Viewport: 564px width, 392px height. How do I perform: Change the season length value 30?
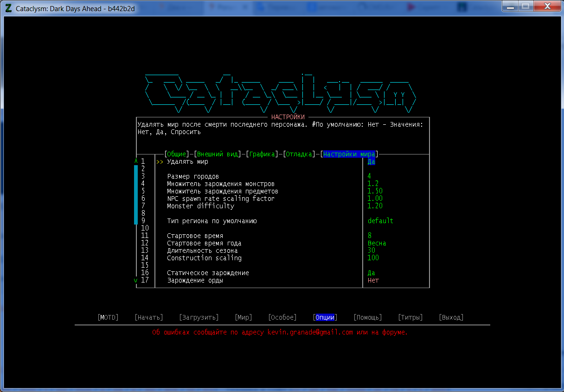click(x=371, y=251)
